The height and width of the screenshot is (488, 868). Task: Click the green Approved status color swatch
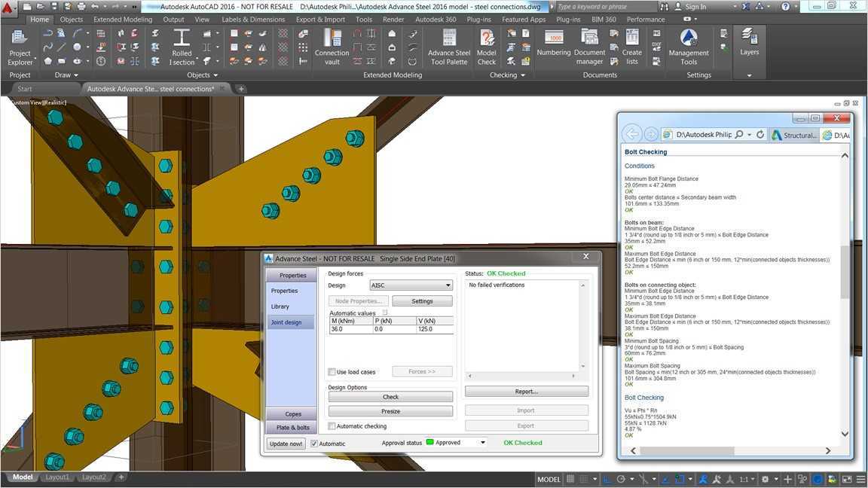pos(429,442)
